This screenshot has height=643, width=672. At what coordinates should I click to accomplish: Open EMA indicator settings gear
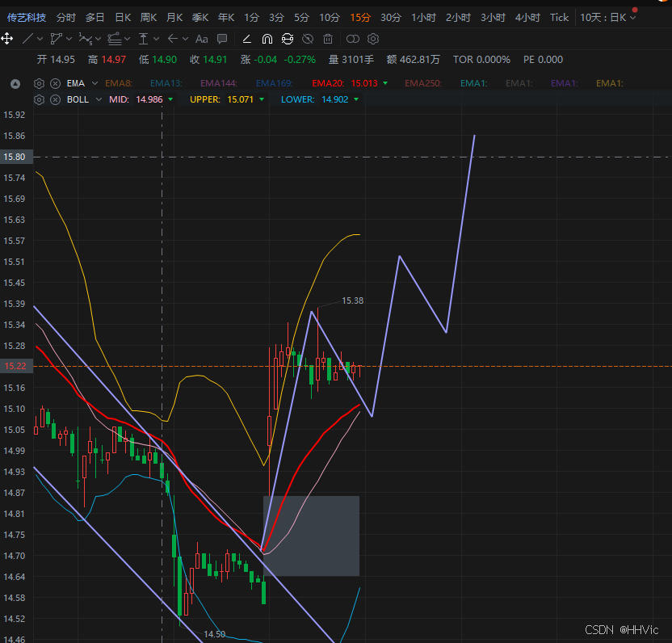click(39, 83)
